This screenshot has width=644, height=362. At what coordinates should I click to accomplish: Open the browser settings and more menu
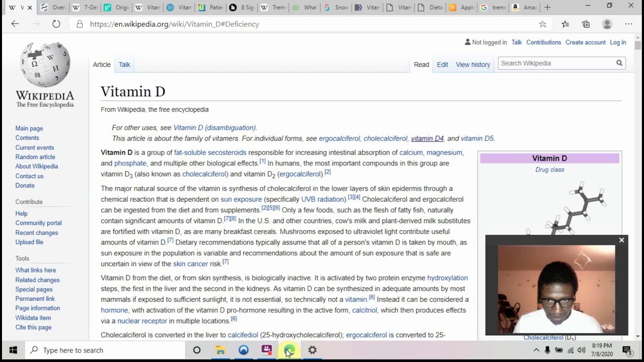pos(628,24)
